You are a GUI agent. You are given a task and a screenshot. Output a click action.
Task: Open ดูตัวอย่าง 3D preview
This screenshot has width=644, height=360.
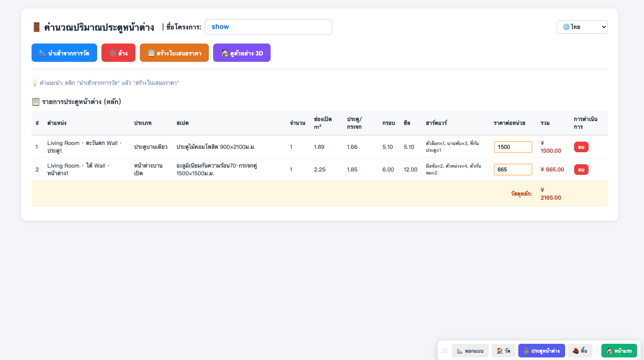[x=242, y=53]
